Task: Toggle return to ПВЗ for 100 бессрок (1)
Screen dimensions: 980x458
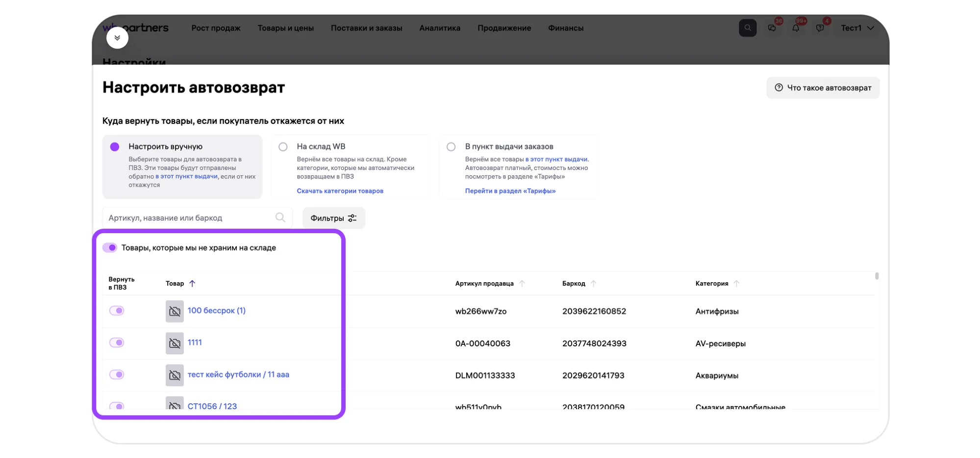Action: 117,311
